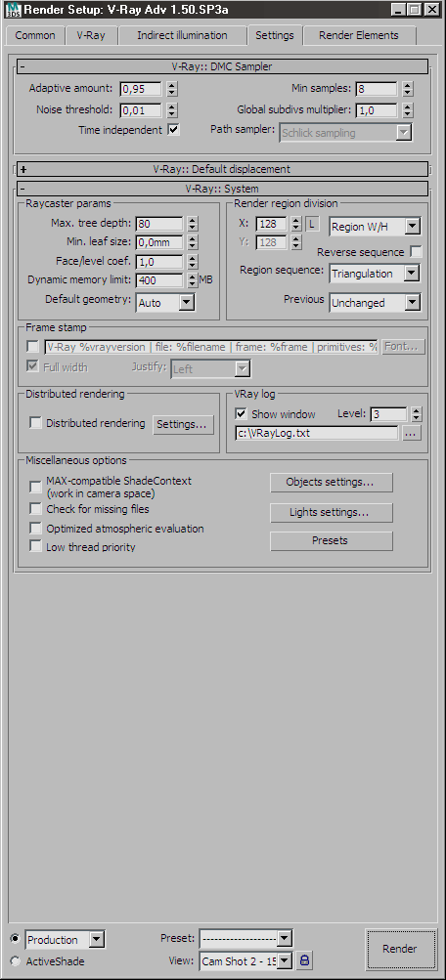Open the Region W/H dropdown
446x980 pixels.
coord(375,227)
